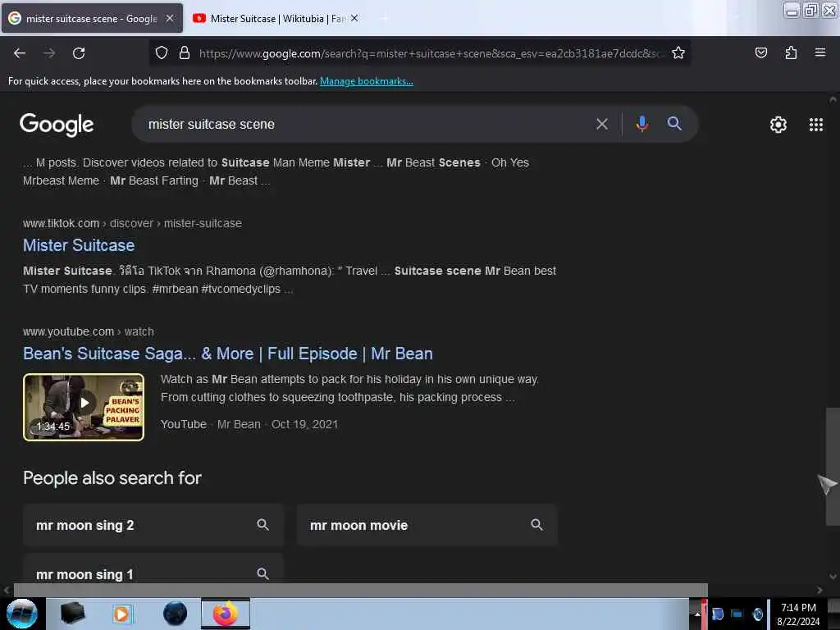Open the Google apps grid
This screenshot has height=630, width=840.
click(x=815, y=125)
